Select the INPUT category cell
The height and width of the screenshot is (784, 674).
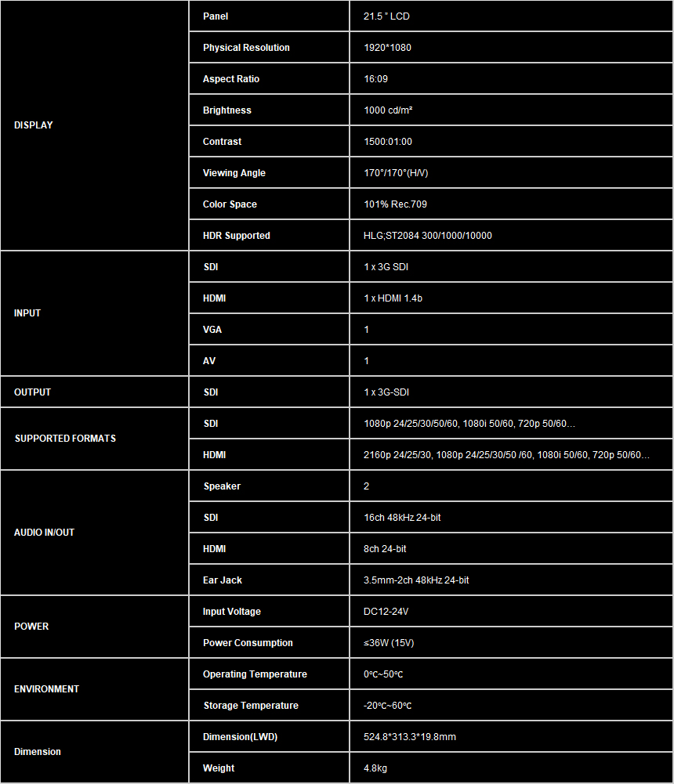pos(27,313)
